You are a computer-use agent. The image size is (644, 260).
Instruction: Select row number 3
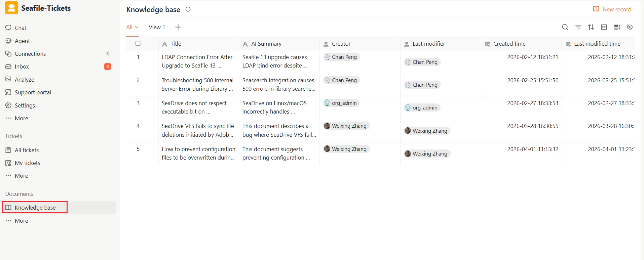(x=138, y=103)
